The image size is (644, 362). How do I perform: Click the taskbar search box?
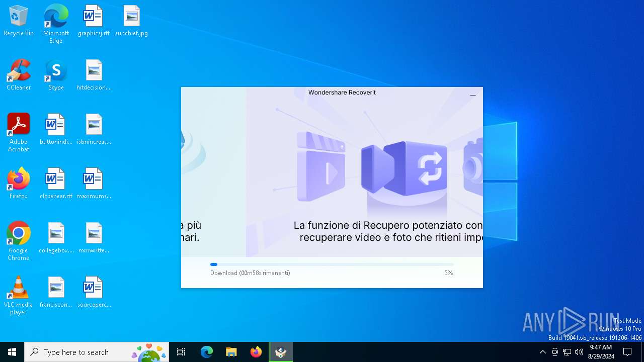[97, 352]
